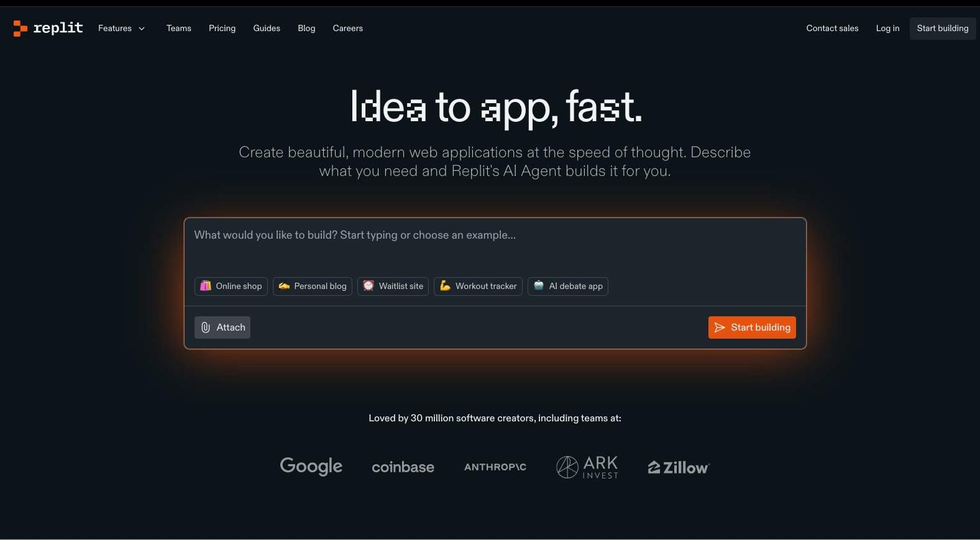This screenshot has width=980, height=540.
Task: Open the Guides section
Action: click(x=267, y=29)
